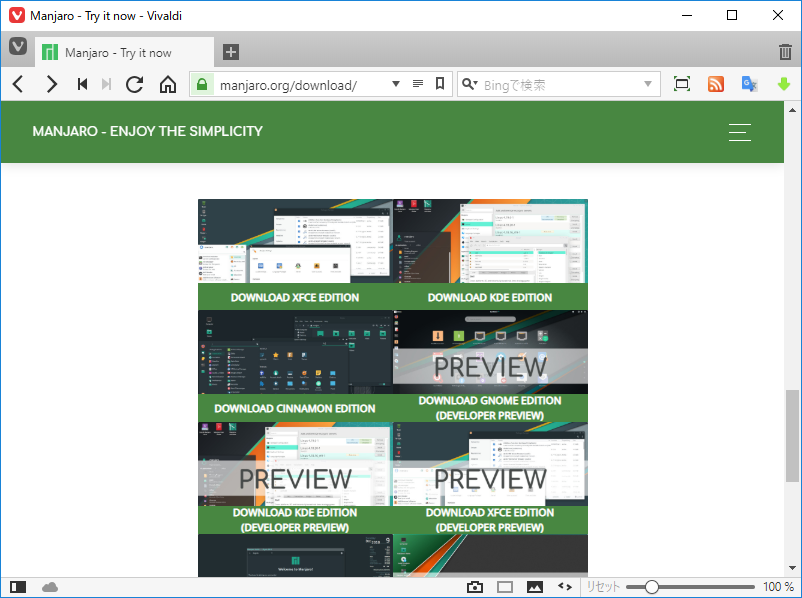Toggle the side panel
Viewport: 802px width, 598px height.
18,587
